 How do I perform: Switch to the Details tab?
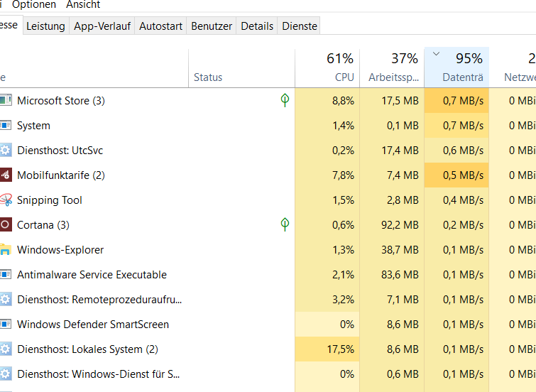257,26
